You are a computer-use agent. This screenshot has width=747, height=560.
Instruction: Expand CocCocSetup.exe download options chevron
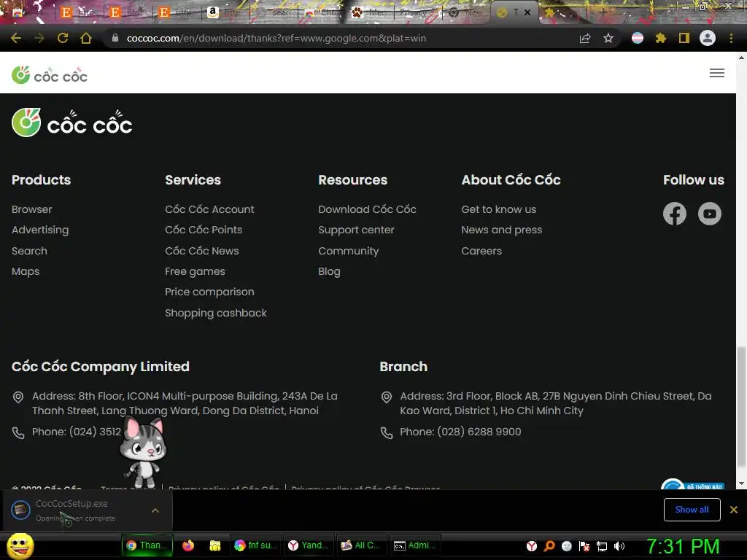coord(155,510)
